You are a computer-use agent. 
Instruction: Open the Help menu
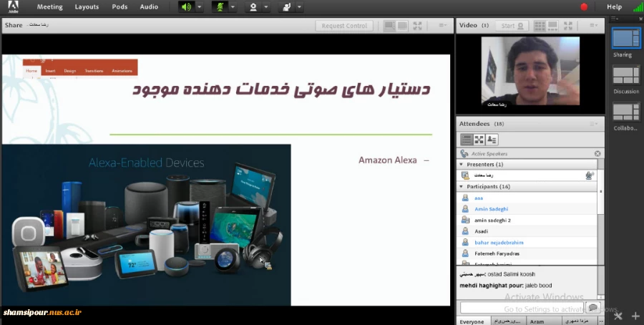[614, 7]
